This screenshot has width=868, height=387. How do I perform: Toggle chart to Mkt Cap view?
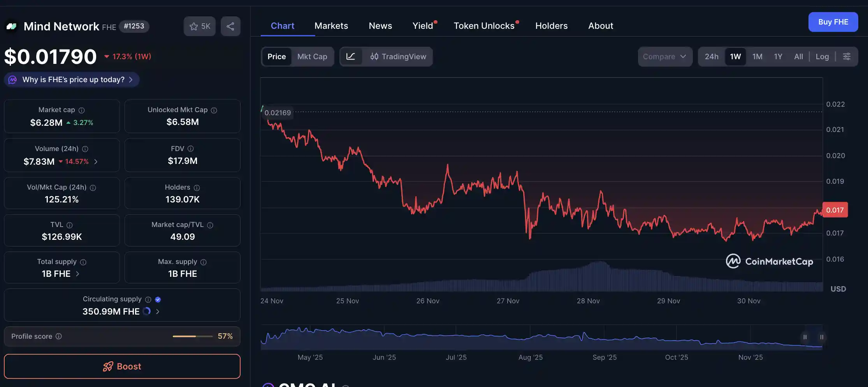click(x=312, y=56)
